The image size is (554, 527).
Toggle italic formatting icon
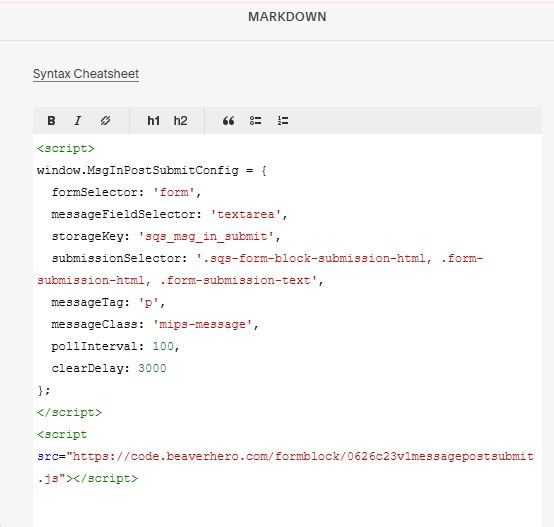tap(78, 121)
